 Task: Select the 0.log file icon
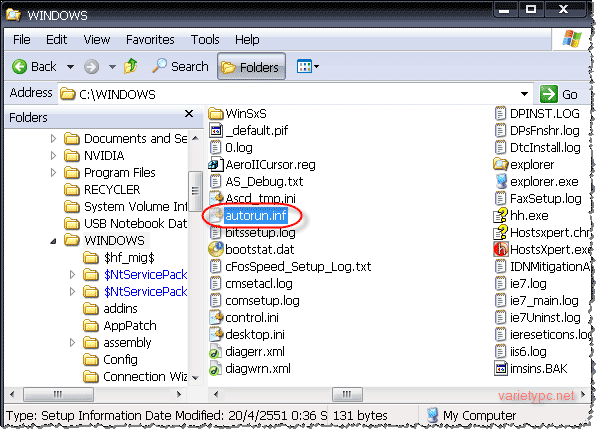(x=216, y=147)
